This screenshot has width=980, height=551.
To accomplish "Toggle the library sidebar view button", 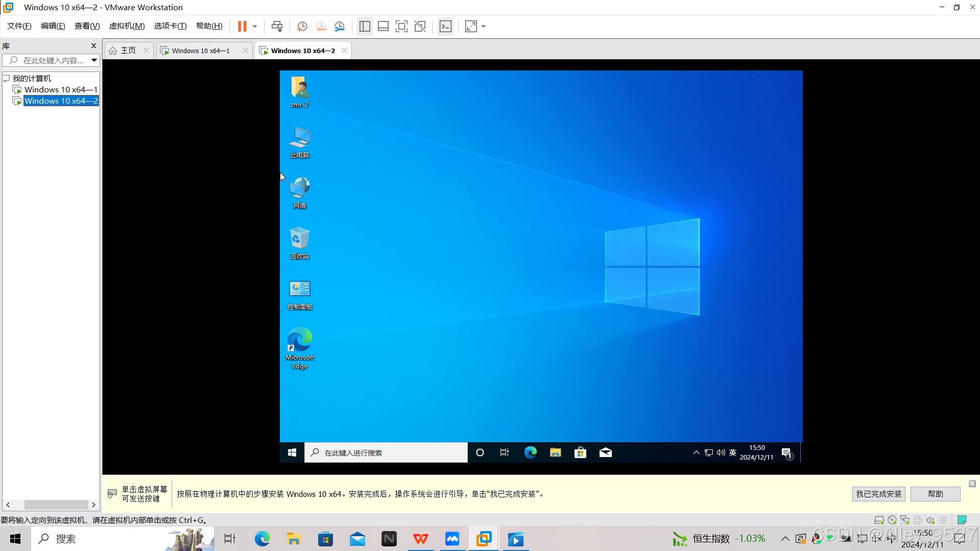I will click(x=365, y=27).
